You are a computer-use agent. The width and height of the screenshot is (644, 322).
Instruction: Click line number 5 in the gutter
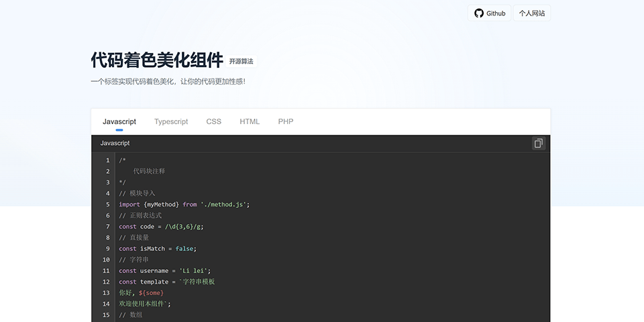point(107,205)
